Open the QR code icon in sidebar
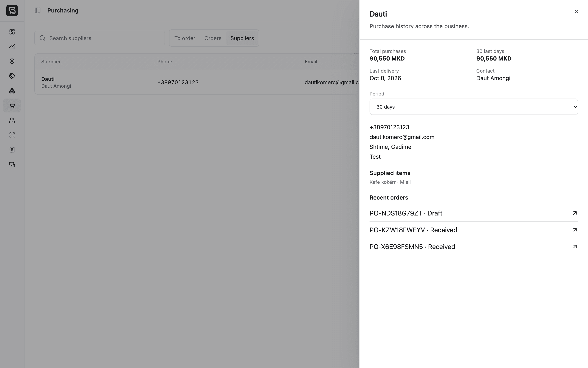The width and height of the screenshot is (588, 368). (12, 135)
